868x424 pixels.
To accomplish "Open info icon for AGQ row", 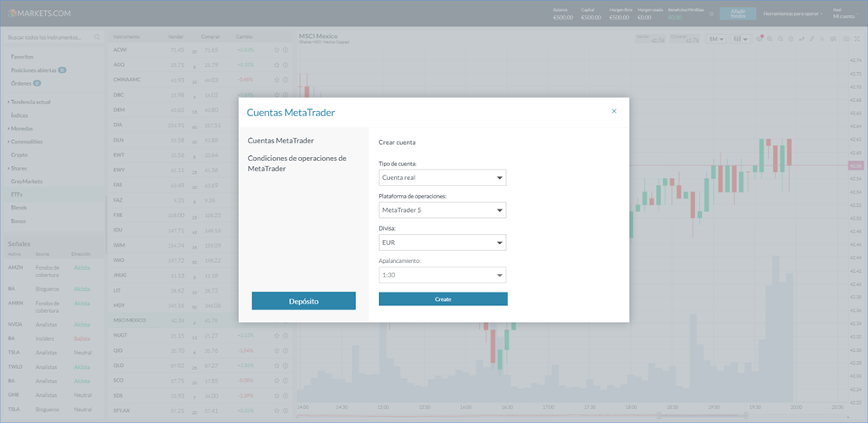I will coord(286,64).
